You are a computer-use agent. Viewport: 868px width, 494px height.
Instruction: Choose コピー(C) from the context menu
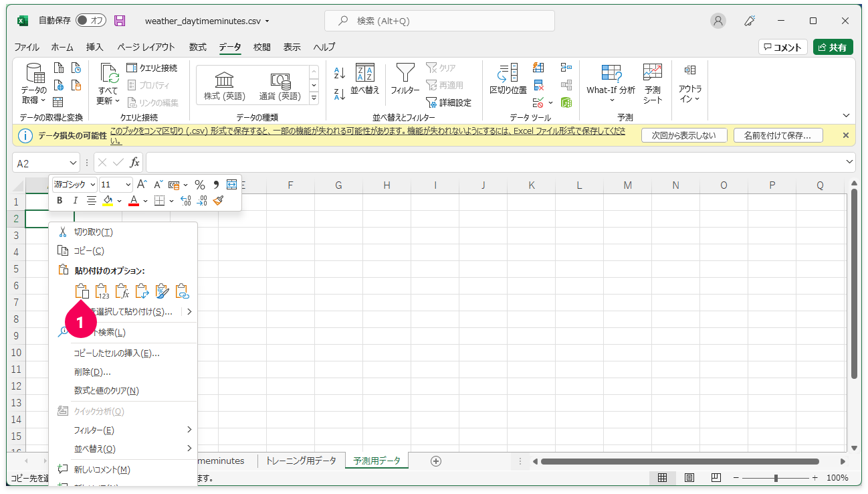123,250
